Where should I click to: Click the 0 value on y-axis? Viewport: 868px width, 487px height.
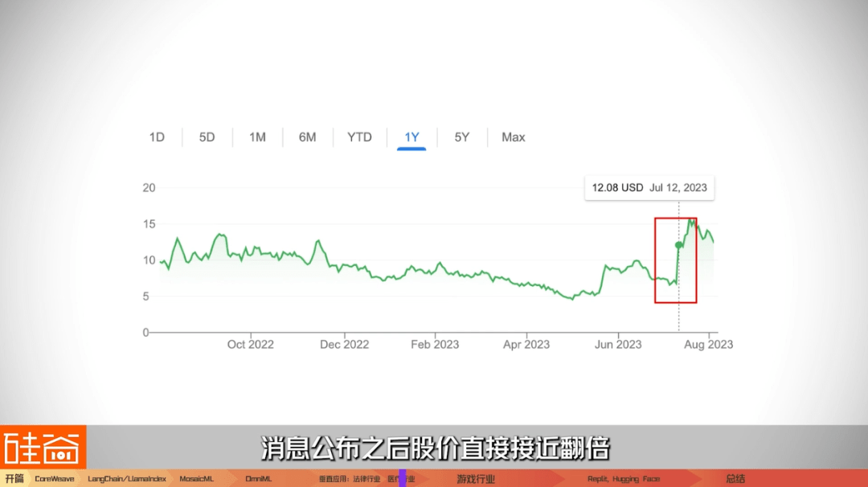point(145,333)
